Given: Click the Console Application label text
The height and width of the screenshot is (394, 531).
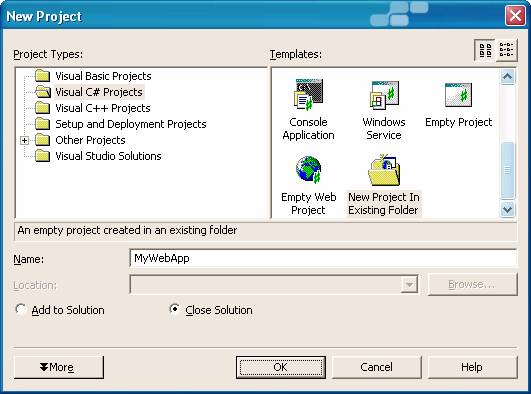Looking at the screenshot, I should [309, 128].
